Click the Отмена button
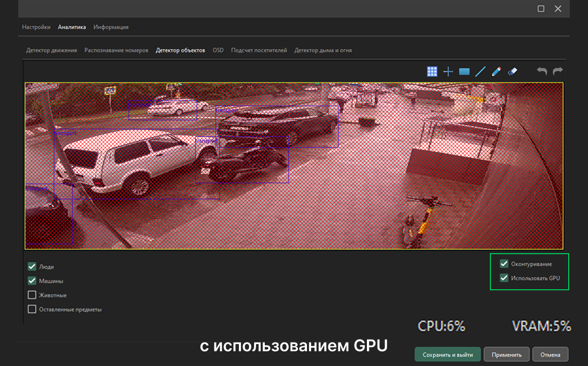The height and width of the screenshot is (366, 588). tap(550, 354)
